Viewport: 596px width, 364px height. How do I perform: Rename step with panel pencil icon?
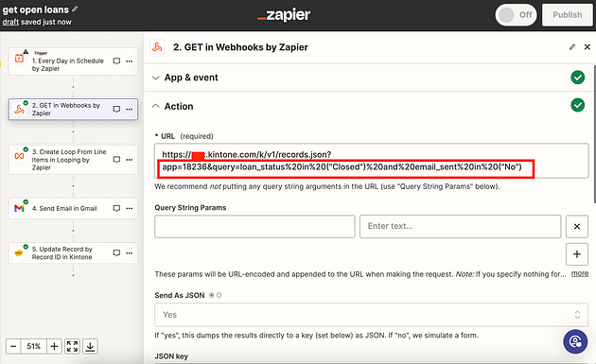point(572,47)
